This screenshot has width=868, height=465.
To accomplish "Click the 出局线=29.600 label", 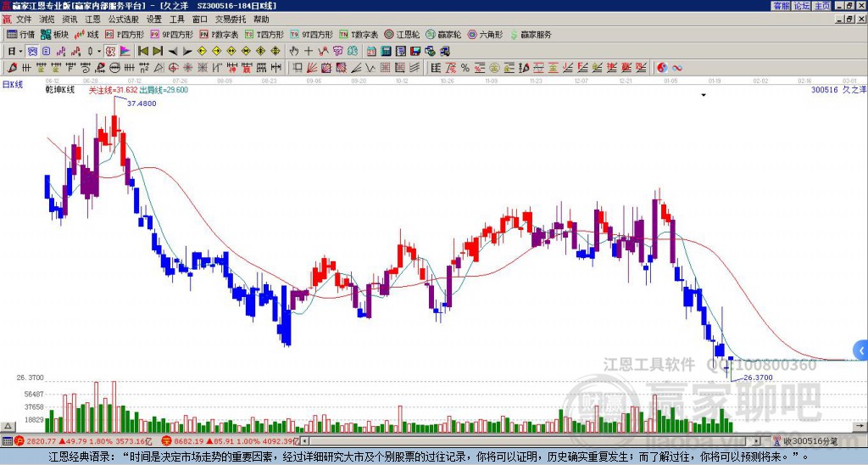I will tap(164, 90).
